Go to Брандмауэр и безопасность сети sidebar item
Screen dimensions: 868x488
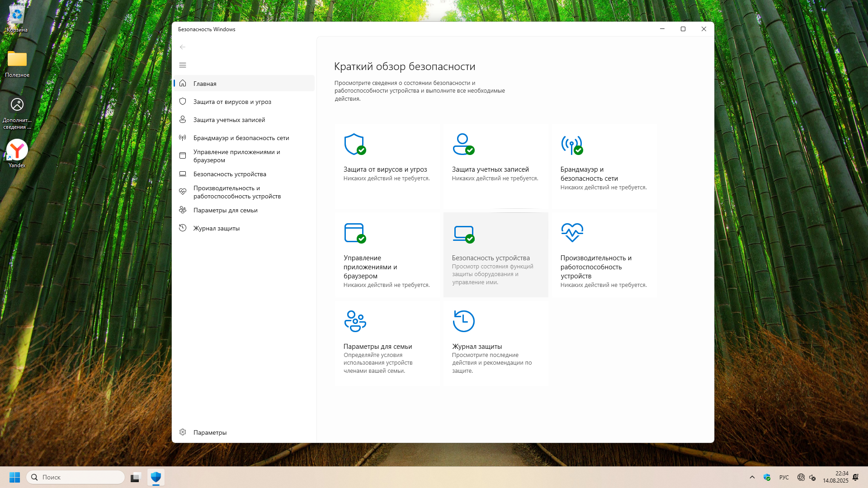pos(241,138)
